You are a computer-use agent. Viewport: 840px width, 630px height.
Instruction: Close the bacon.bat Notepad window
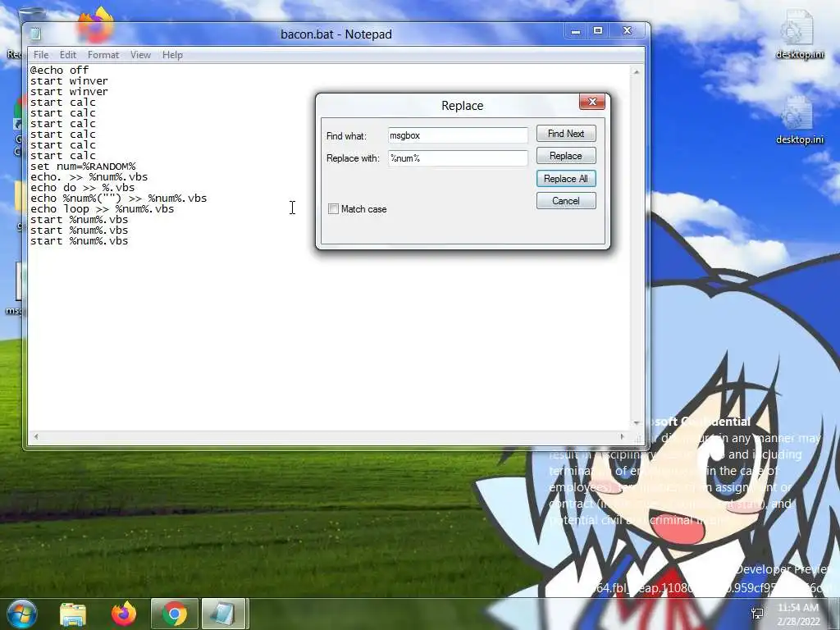click(x=628, y=31)
